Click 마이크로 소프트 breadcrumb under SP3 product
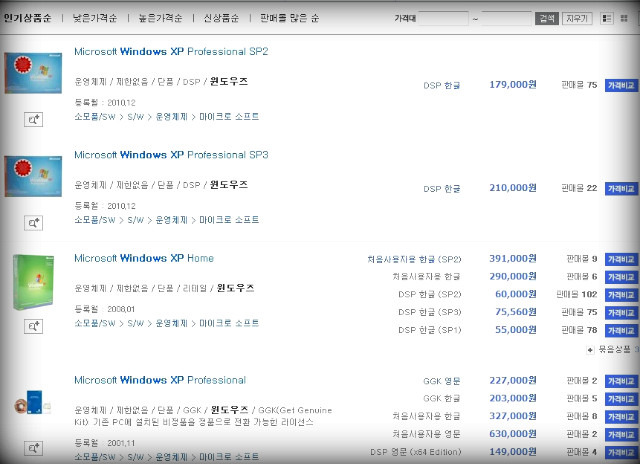 coord(229,220)
